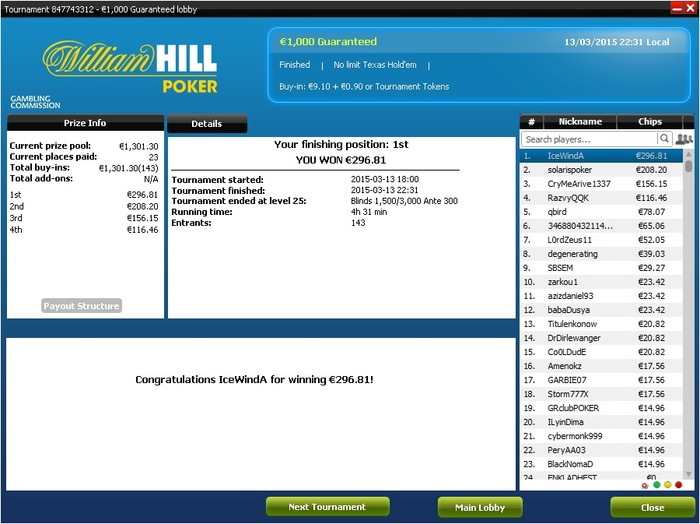Click the Gambling Commission badge
The image size is (700, 524).
35,102
